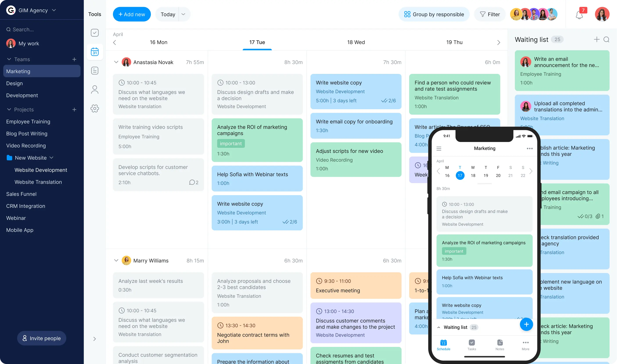Click Add new task button
617x364 pixels.
(131, 14)
